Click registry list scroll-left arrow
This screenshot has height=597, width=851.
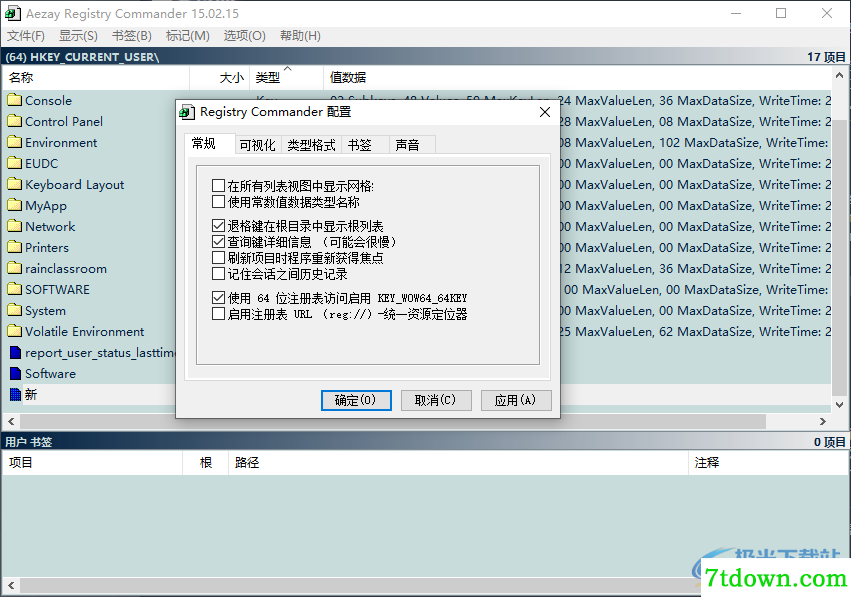11,421
